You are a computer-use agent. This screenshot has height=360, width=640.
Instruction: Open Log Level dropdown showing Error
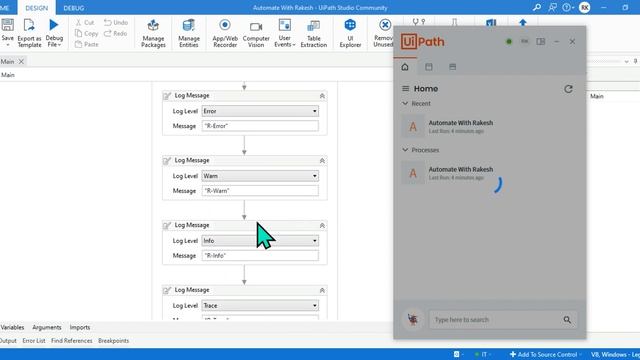click(x=260, y=111)
